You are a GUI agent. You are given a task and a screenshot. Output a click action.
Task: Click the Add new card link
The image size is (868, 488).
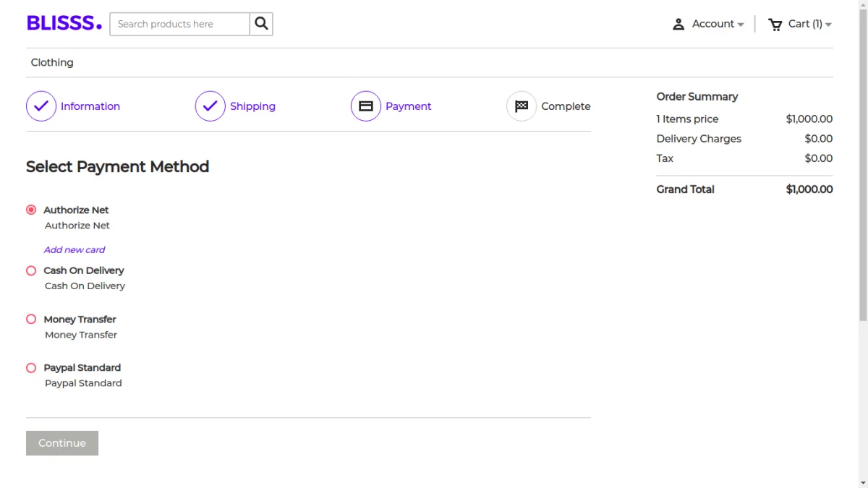point(75,249)
